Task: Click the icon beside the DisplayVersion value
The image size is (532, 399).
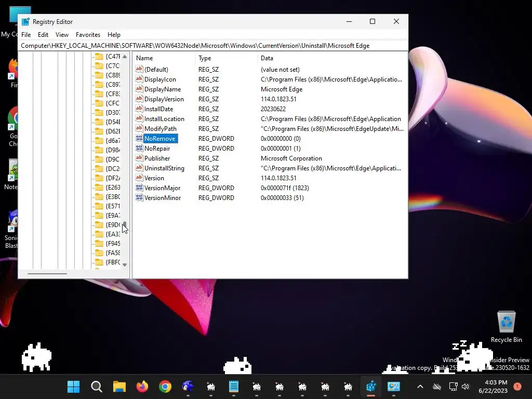Action: [139, 99]
